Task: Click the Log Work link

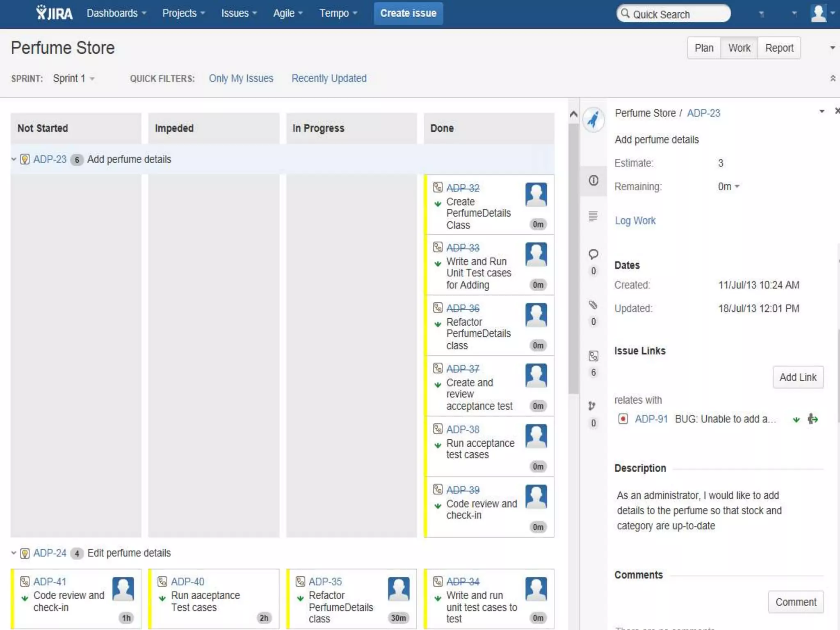Action: point(635,221)
